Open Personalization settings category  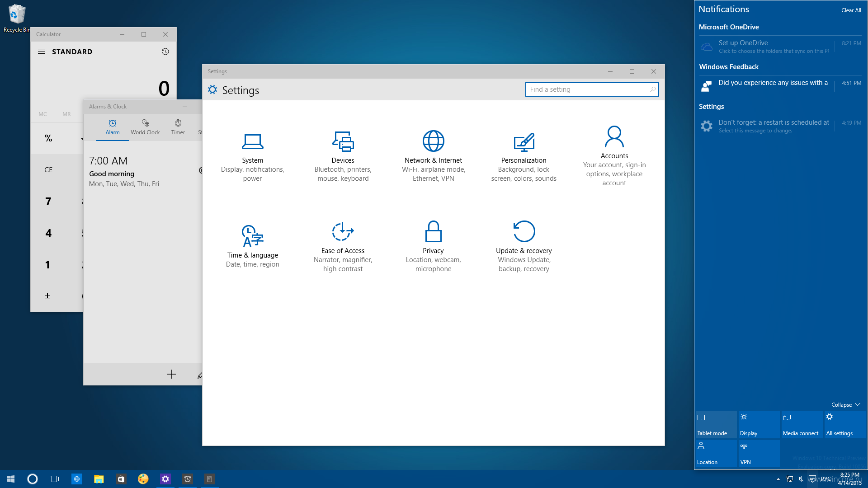coord(524,157)
